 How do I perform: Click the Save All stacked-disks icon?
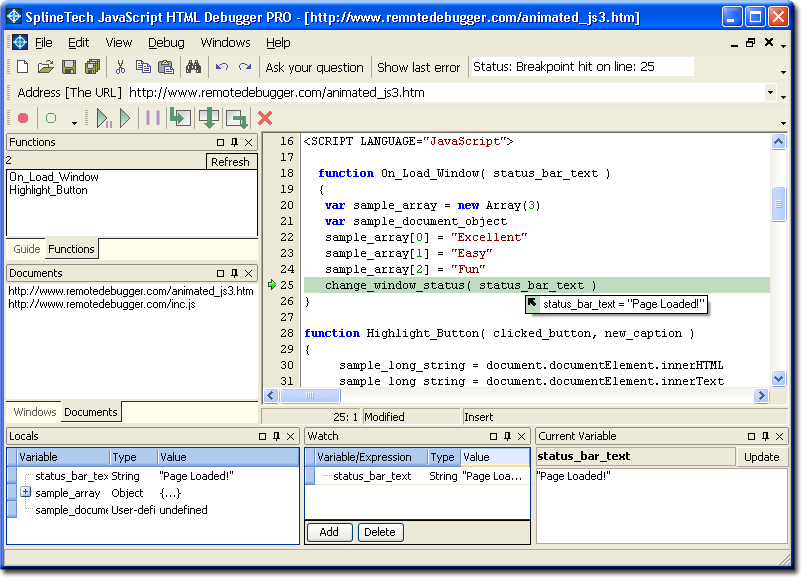[92, 67]
